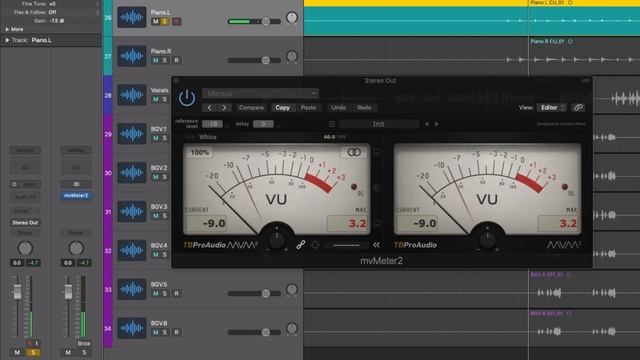Go to previous plugin setting arrow

(x=210, y=108)
